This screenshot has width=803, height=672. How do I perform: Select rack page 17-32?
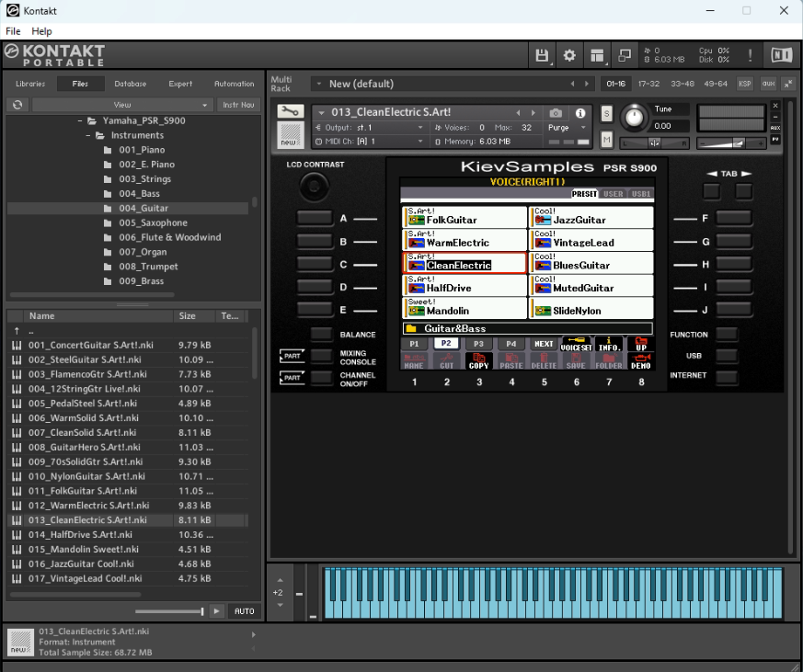click(x=648, y=84)
